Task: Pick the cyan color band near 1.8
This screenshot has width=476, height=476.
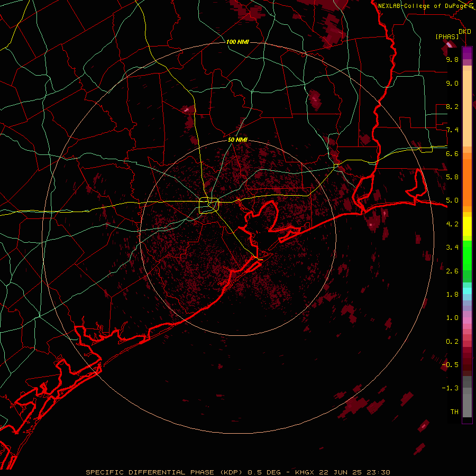Action: pyautogui.click(x=467, y=291)
